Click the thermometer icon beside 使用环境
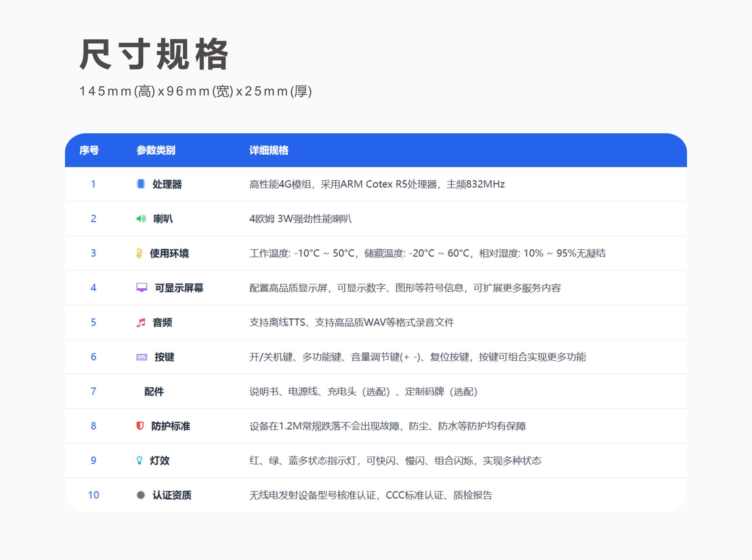 tap(139, 253)
